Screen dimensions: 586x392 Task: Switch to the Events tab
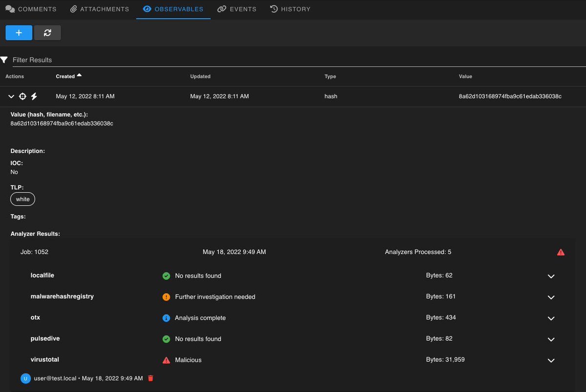[236, 9]
